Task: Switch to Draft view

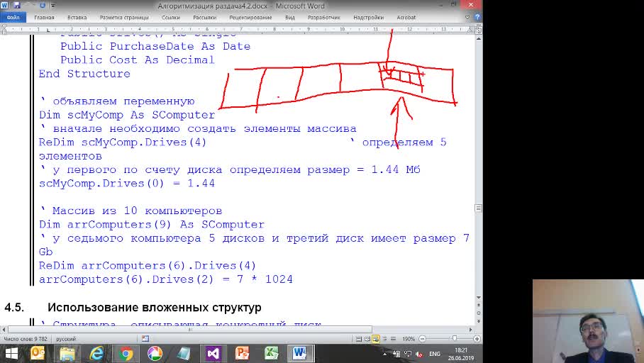Action: [393, 339]
